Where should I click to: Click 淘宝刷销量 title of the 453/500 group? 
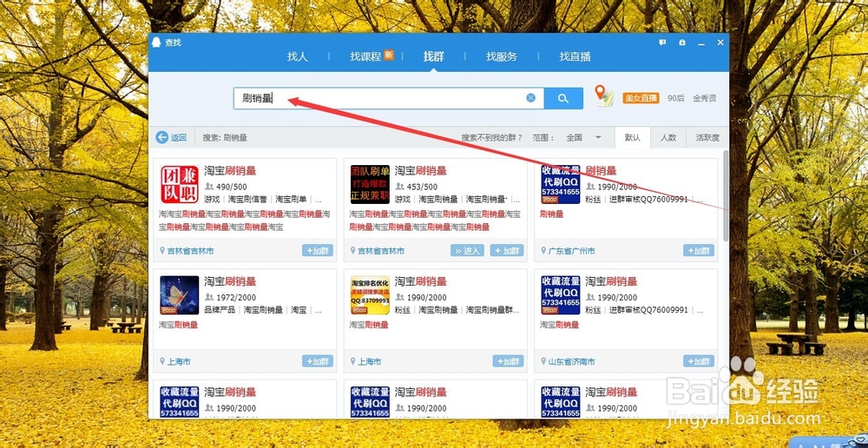(x=420, y=170)
